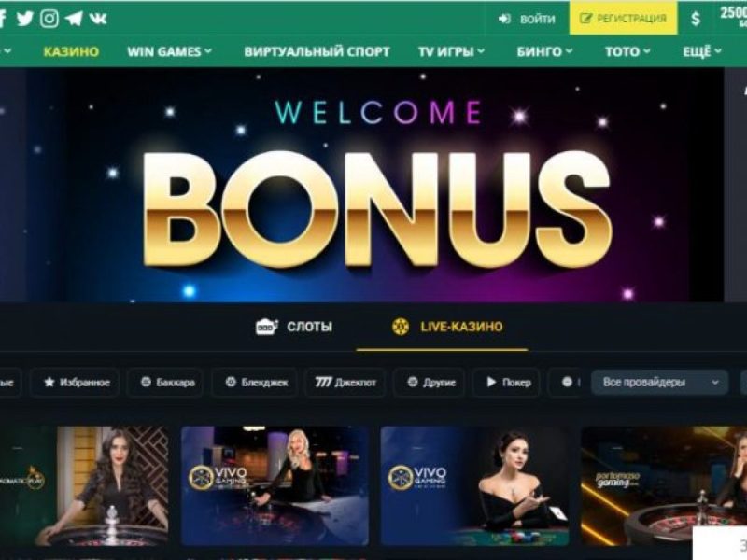Viewport: 747px width, 560px height.
Task: Open the Telegram channel icon
Action: click(74, 19)
